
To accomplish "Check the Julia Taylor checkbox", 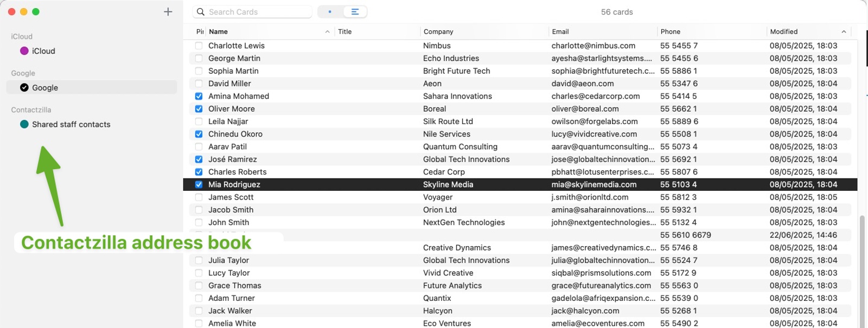I will coord(199,260).
